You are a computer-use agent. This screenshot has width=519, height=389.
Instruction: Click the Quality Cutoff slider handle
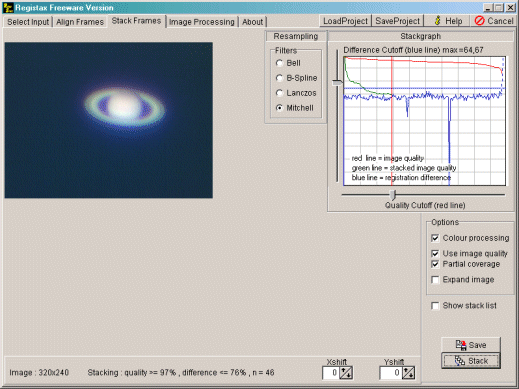click(393, 195)
